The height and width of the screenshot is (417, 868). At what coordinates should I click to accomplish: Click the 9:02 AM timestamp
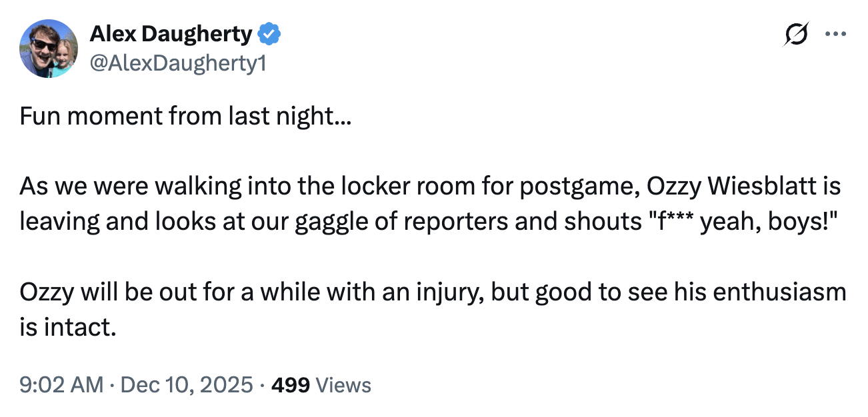(61, 384)
